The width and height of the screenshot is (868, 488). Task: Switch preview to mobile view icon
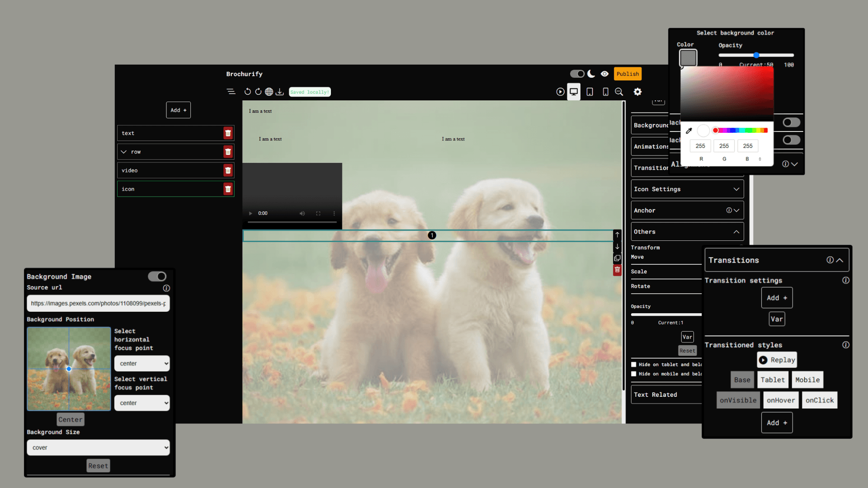tap(606, 92)
